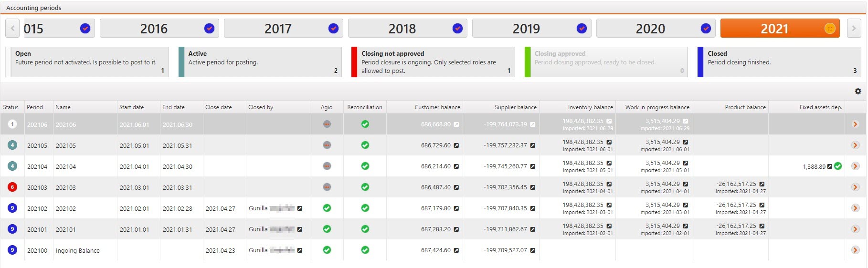Image resolution: width=868 pixels, height=268 pixels.
Task: Filter by Closing not approved status
Action: (433, 62)
